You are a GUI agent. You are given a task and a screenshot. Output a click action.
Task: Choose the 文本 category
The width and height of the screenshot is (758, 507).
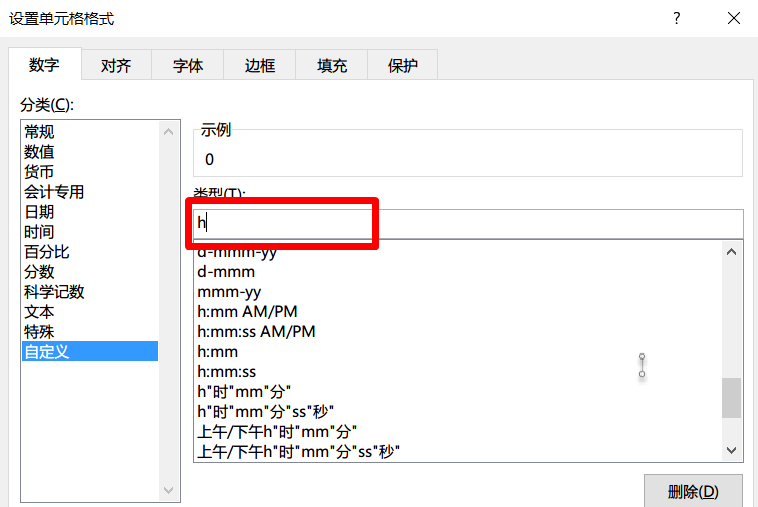click(90, 312)
